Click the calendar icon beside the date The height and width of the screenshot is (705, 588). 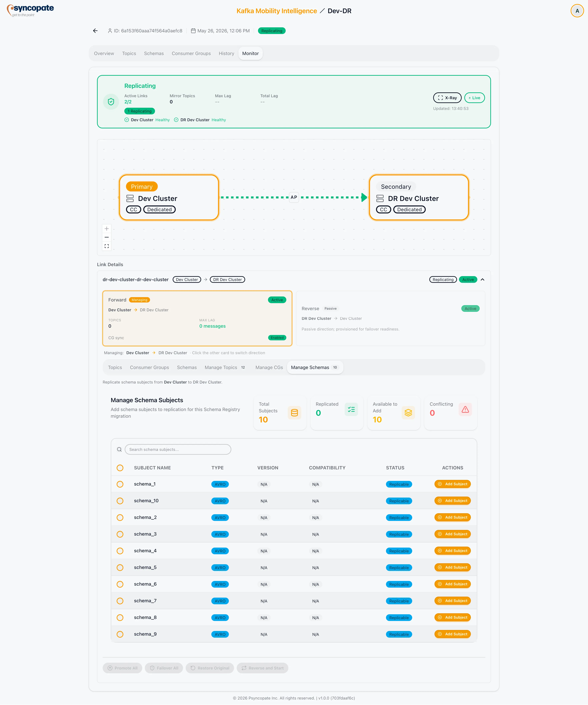[193, 31]
